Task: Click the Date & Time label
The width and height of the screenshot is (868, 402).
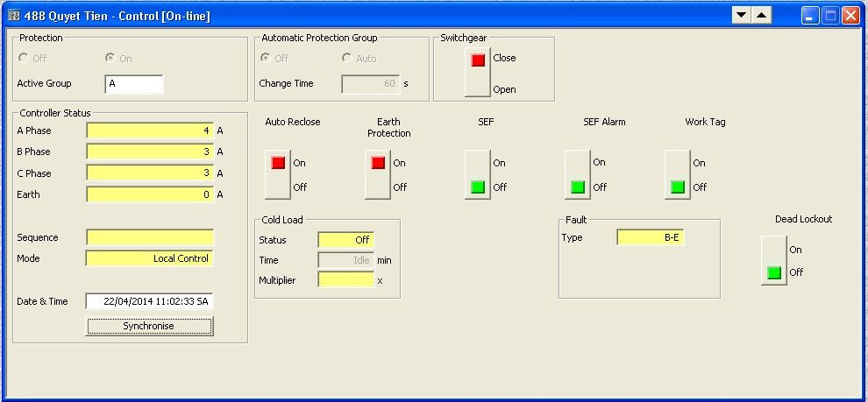Action: [x=43, y=301]
